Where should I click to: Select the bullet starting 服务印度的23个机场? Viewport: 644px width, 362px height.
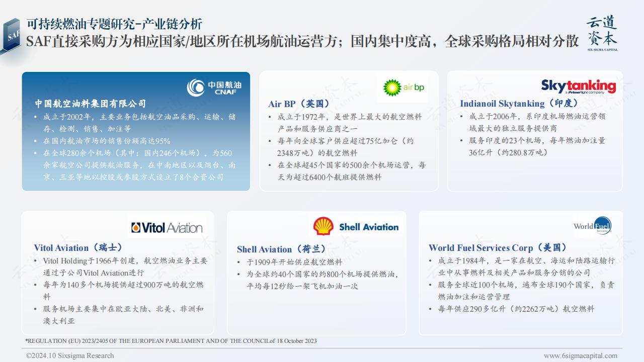[533, 146]
